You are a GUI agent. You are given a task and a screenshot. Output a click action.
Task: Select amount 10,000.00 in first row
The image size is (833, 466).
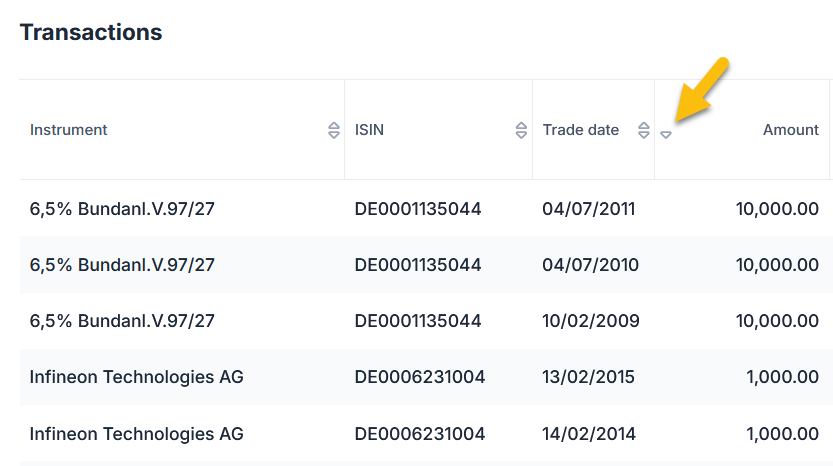[x=777, y=209]
